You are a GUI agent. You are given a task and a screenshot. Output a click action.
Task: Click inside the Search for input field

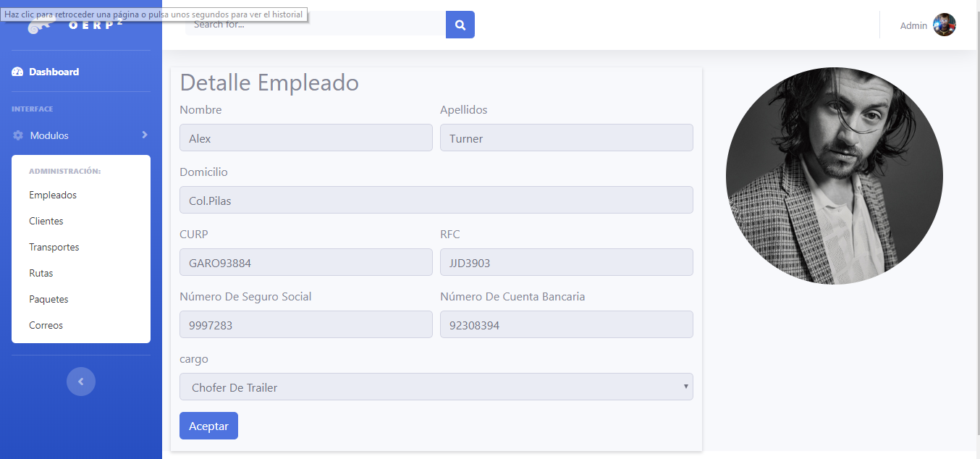[x=311, y=24]
